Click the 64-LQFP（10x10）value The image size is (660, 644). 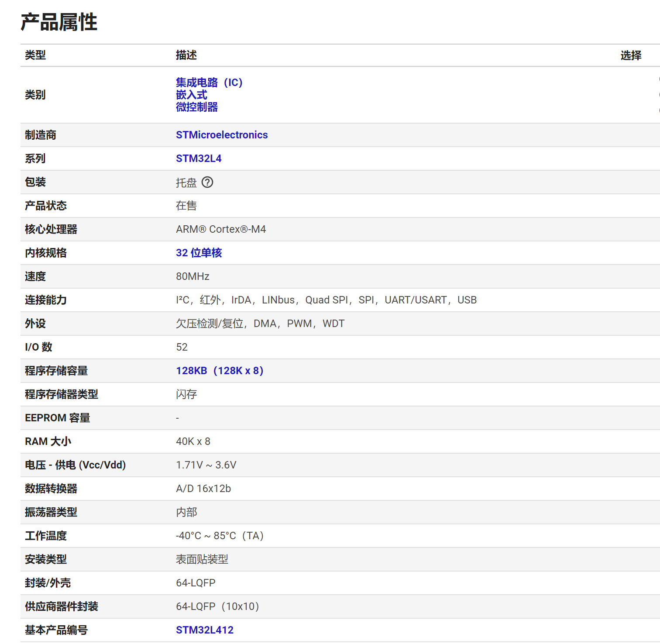click(217, 606)
